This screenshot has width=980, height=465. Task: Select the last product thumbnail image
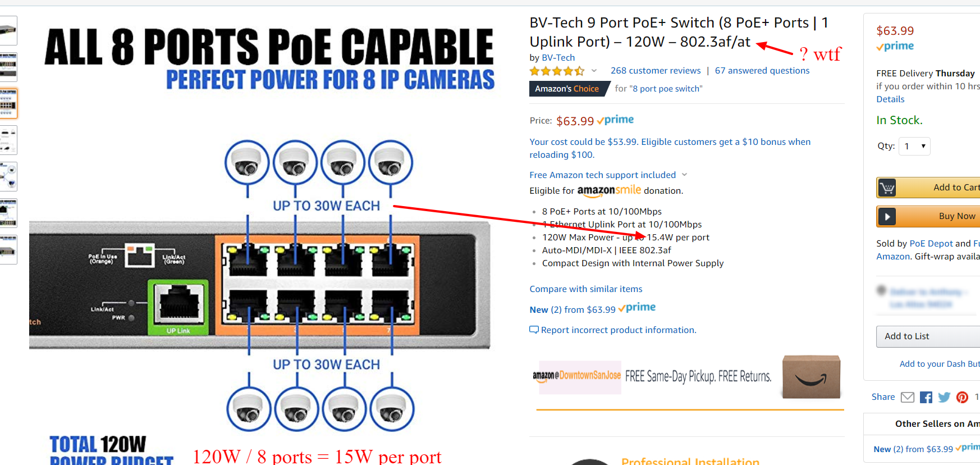point(8,249)
